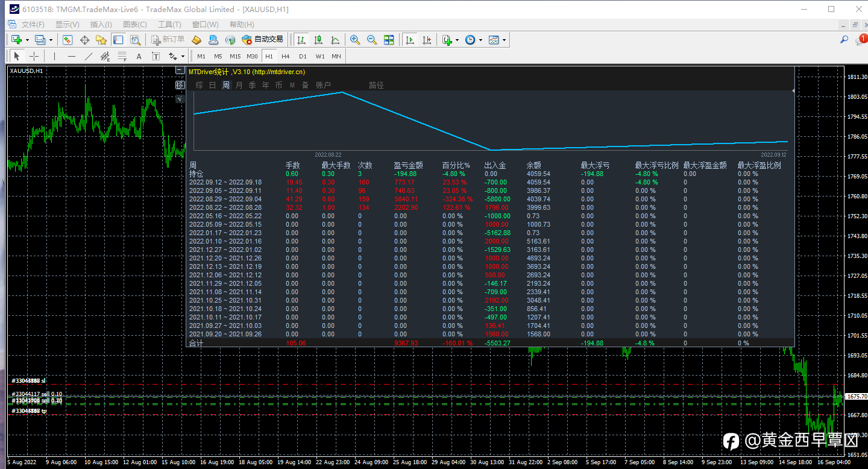Click the text label tool 'A'

(x=139, y=56)
